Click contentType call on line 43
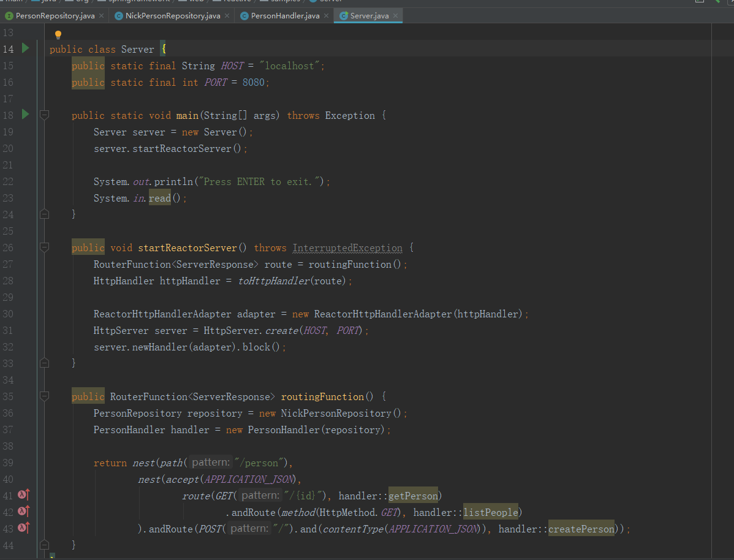Screen dimensions: 734x560 click(x=353, y=529)
